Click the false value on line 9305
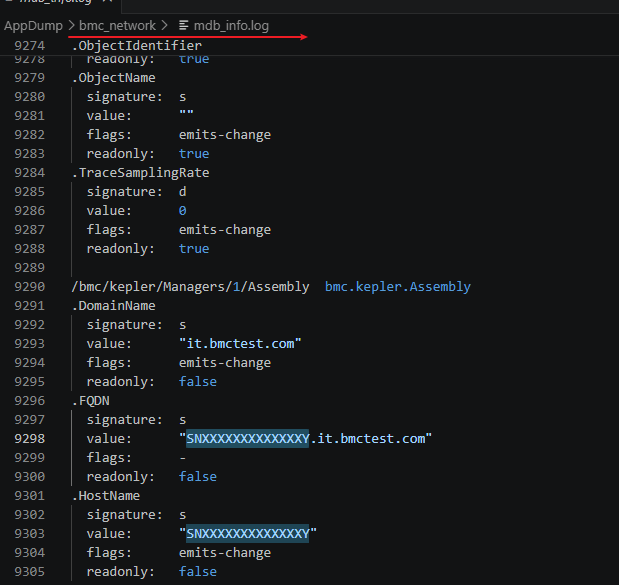Screen dimensions: 619x585 point(198,572)
